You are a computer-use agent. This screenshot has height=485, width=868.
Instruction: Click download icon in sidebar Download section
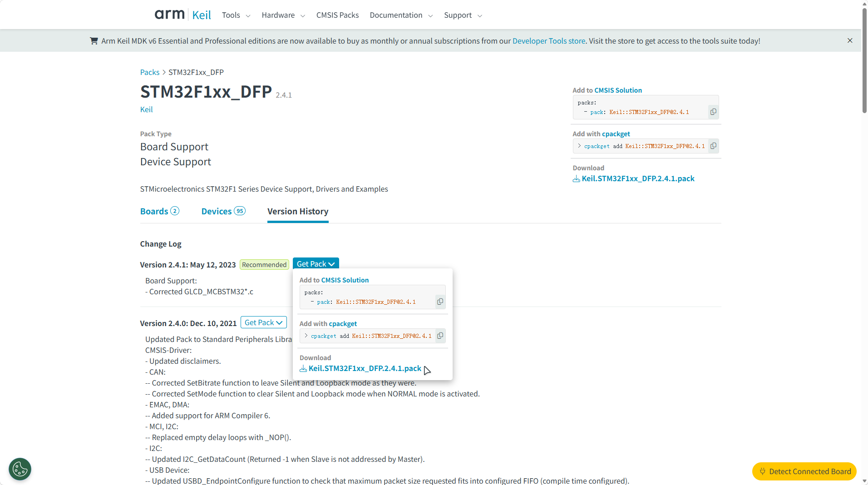577,179
